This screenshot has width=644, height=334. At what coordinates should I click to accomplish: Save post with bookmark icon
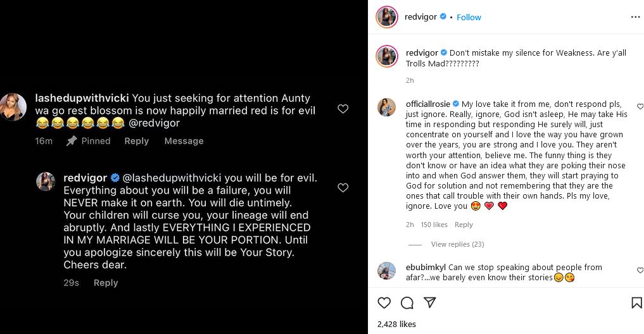(x=636, y=303)
